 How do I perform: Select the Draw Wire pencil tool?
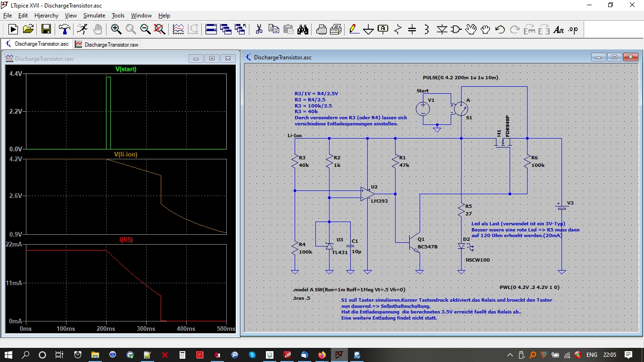(354, 29)
